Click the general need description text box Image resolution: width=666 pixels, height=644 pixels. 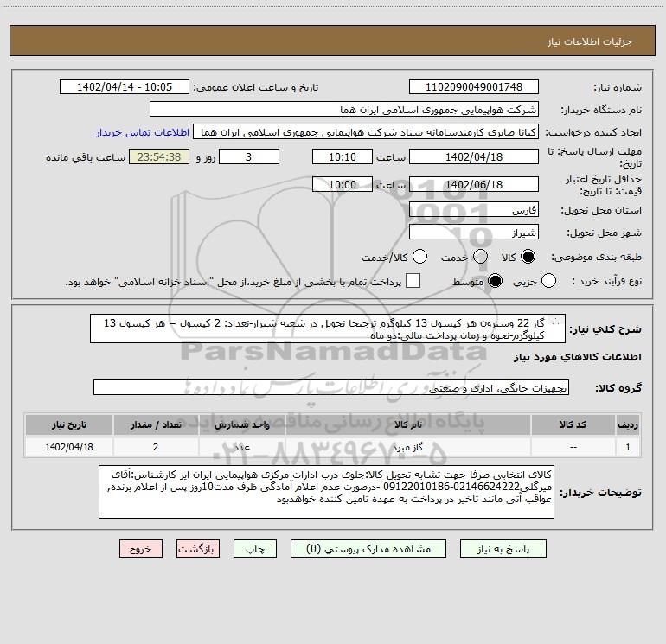tap(328, 329)
